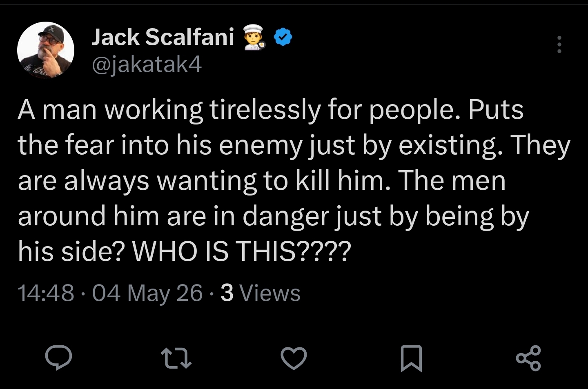The image size is (588, 389).
Task: Click the tweet line starting "A man working"
Action: point(270,110)
